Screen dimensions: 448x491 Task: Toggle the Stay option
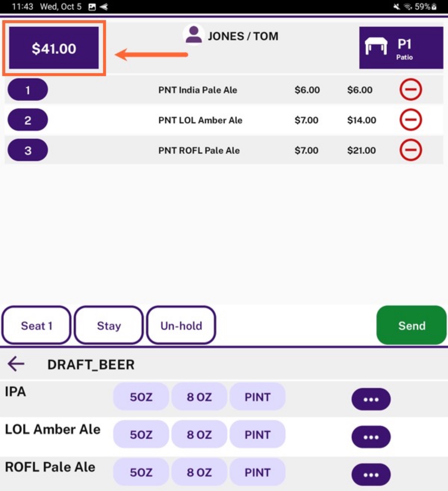tap(109, 325)
